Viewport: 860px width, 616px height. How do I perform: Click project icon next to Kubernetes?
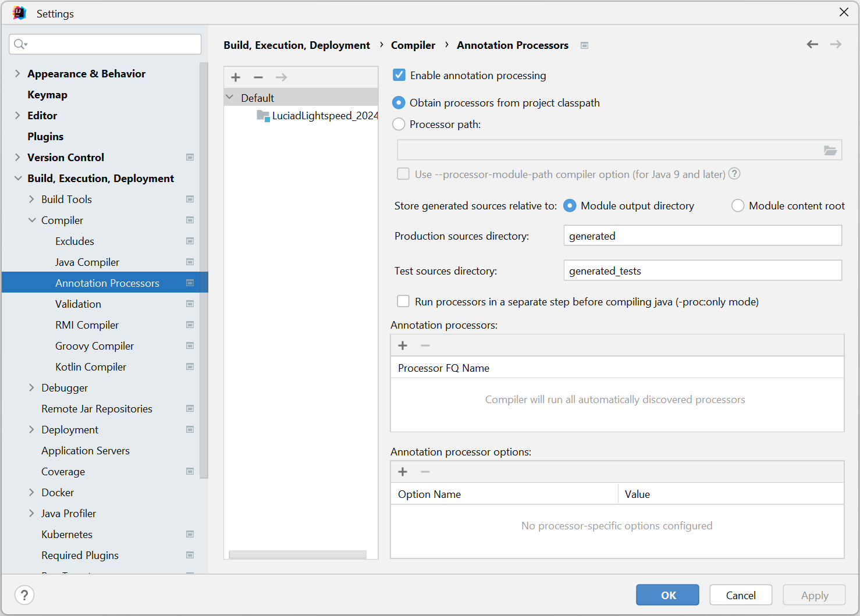click(x=190, y=534)
